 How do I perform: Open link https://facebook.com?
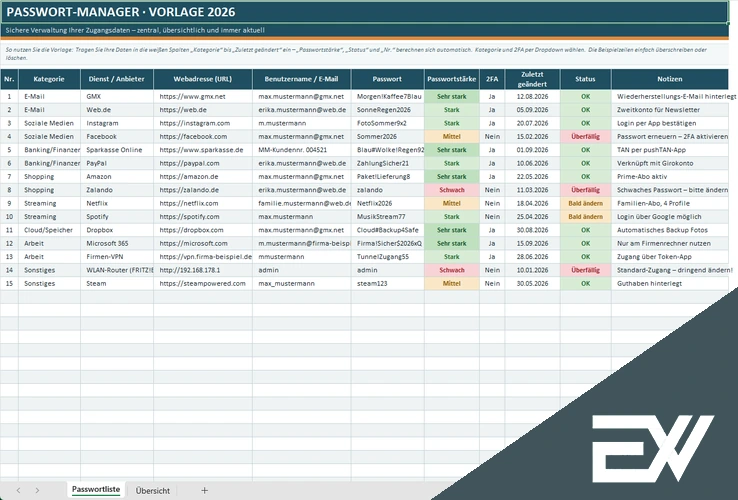(193, 137)
